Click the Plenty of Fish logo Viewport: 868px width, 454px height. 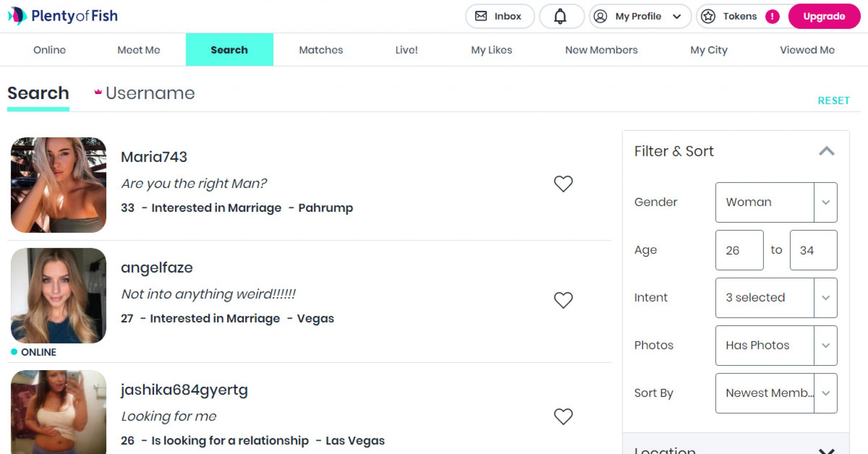click(63, 16)
